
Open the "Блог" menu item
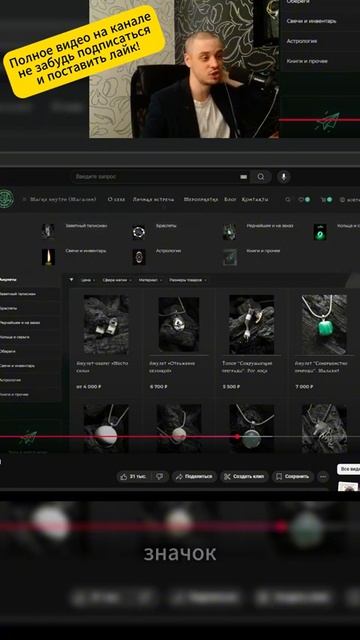pos(230,199)
